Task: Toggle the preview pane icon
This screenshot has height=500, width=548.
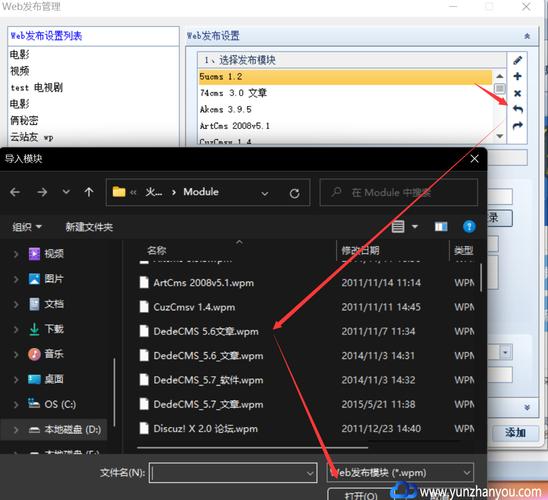Action: tap(441, 227)
